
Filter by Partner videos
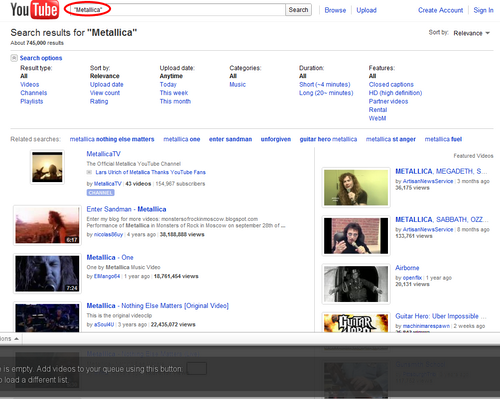[388, 101]
